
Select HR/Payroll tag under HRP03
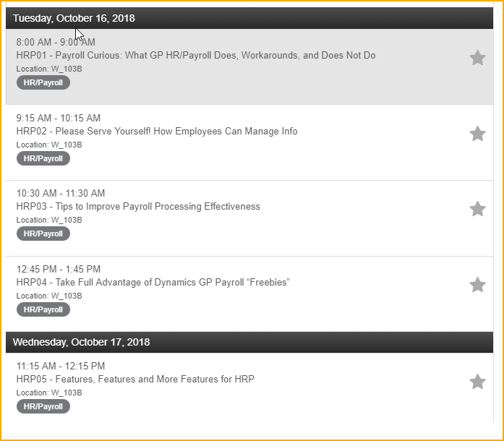coord(43,234)
